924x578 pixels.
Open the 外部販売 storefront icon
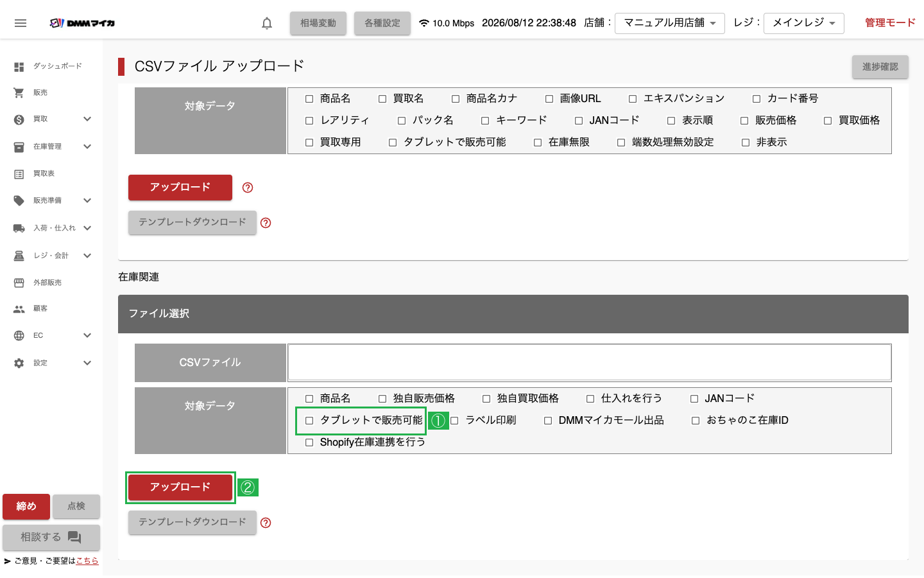[x=19, y=283]
